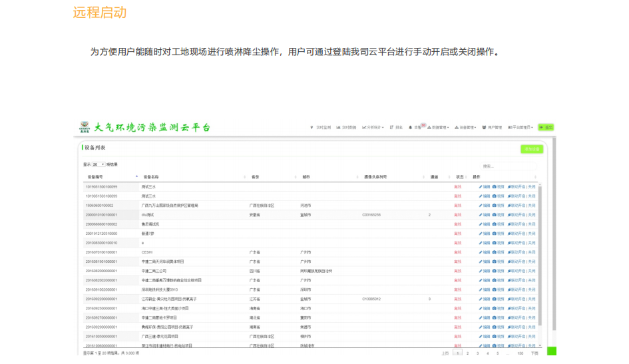Image resolution: width=629 pixels, height=364 pixels.
Task: Click the 实时监测 location pin icon
Action: (312, 127)
